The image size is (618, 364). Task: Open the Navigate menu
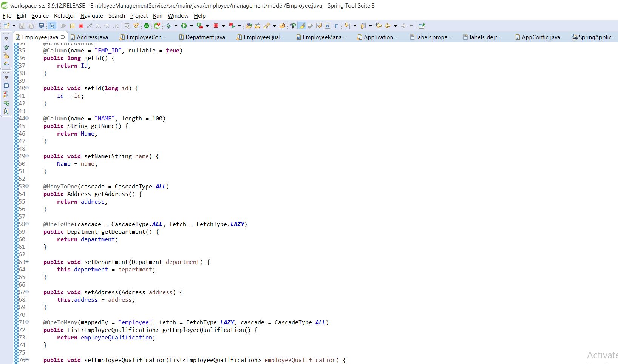coord(92,16)
